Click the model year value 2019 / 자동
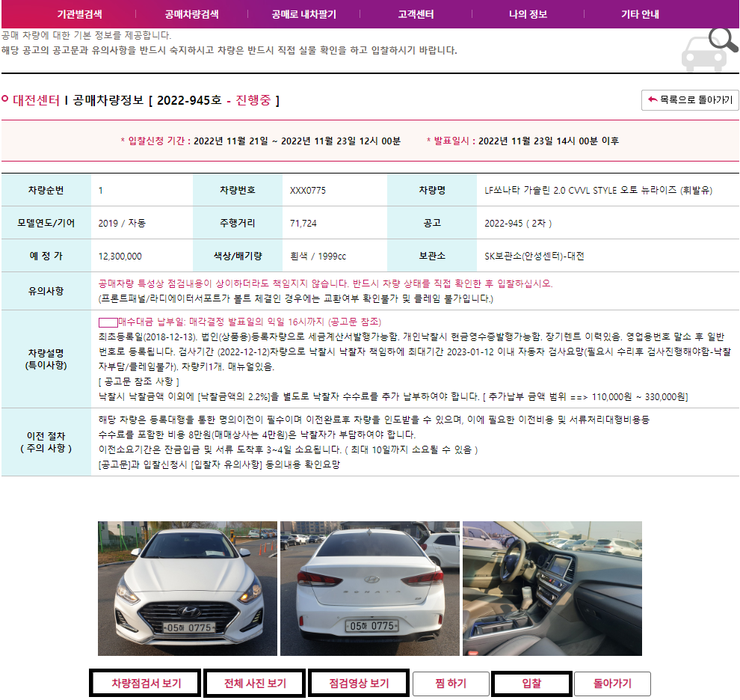The image size is (740, 700). click(x=122, y=223)
